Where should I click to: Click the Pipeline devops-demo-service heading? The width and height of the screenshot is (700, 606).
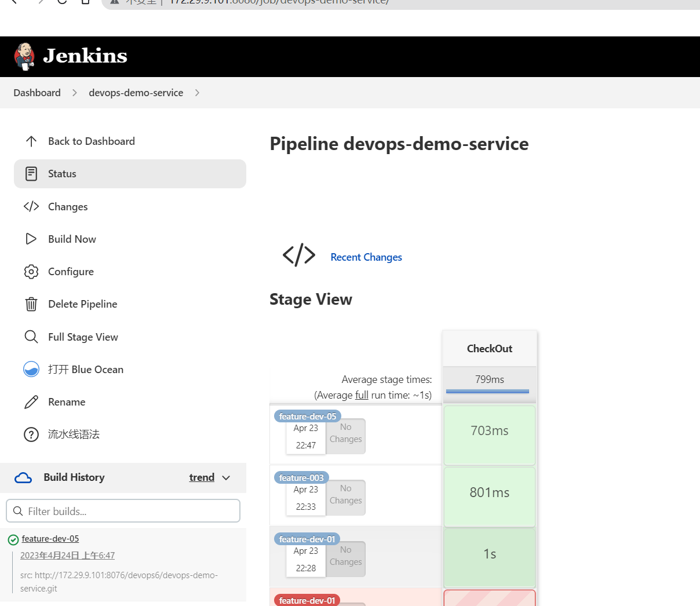[399, 144]
